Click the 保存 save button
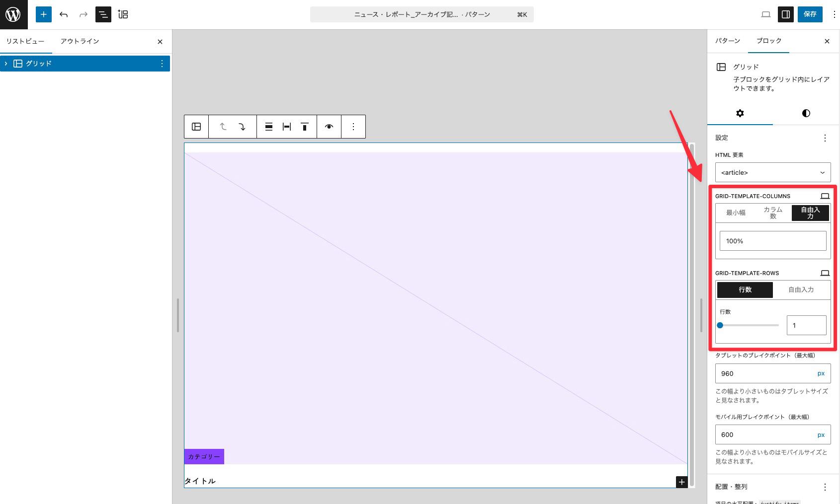This screenshot has height=504, width=840. 810,14
